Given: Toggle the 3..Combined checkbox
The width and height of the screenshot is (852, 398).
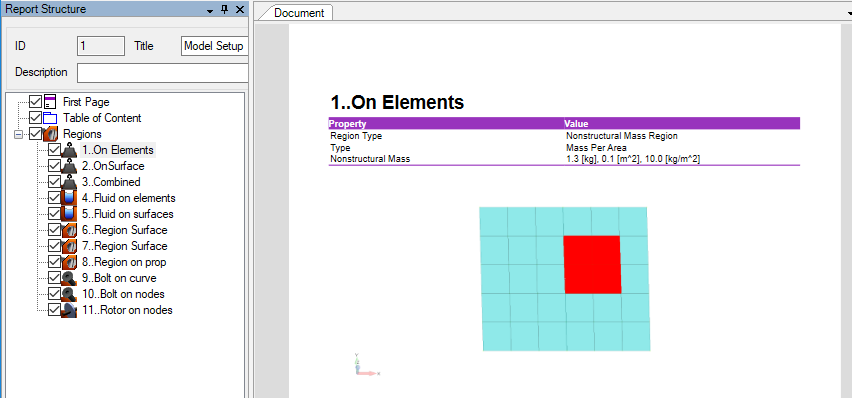Looking at the screenshot, I should pyautogui.click(x=54, y=182).
